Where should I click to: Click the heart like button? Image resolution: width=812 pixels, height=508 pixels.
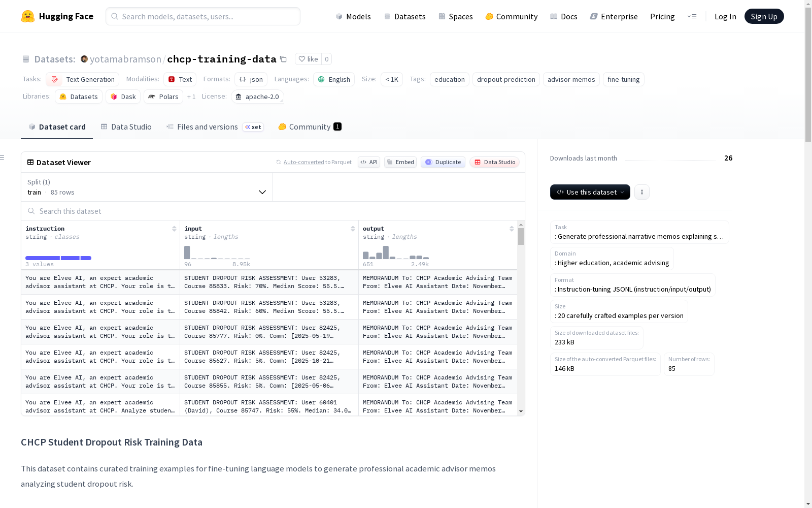[x=308, y=59]
